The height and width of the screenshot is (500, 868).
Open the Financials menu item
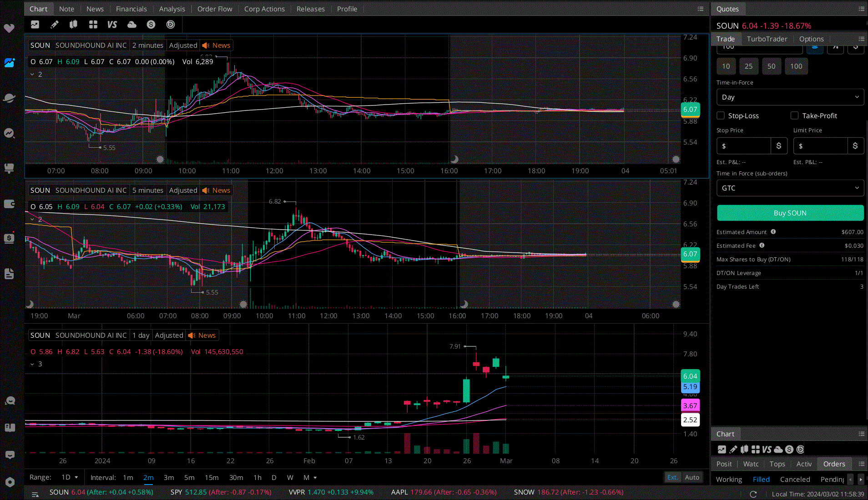131,9
